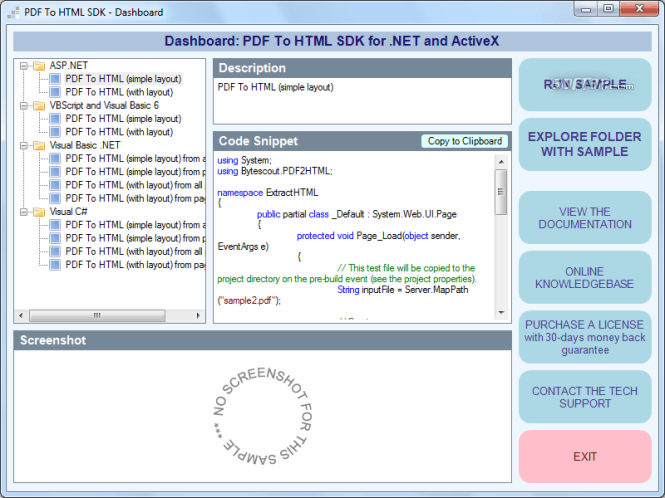
Task: Minimize the Dashboard window
Action: [x=586, y=9]
